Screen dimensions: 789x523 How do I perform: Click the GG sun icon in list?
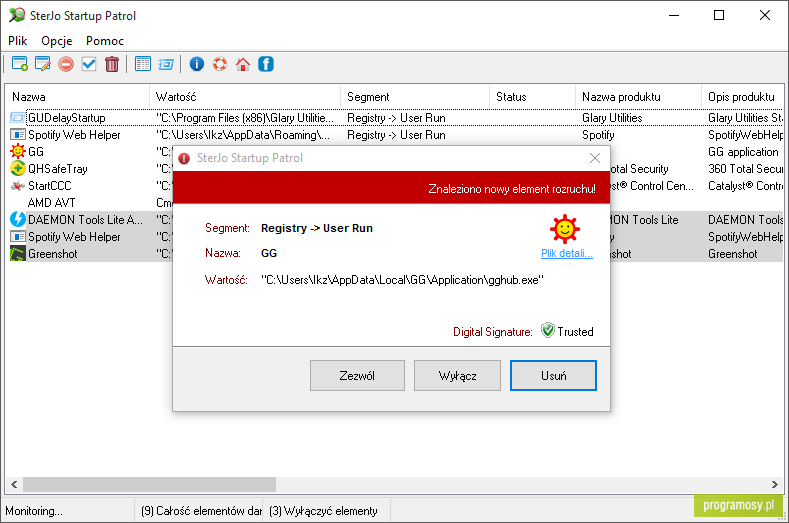(18, 151)
